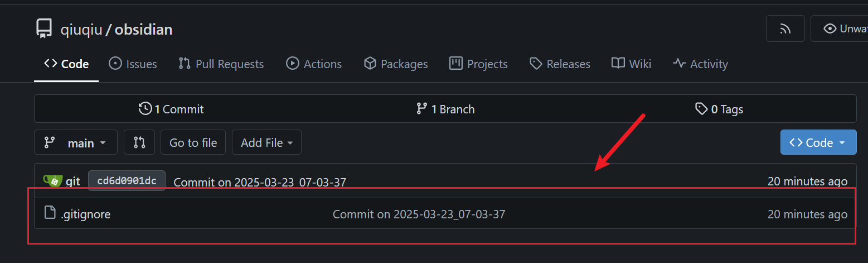The image size is (868, 263).
Task: Open the .gitignore file
Action: coord(85,214)
